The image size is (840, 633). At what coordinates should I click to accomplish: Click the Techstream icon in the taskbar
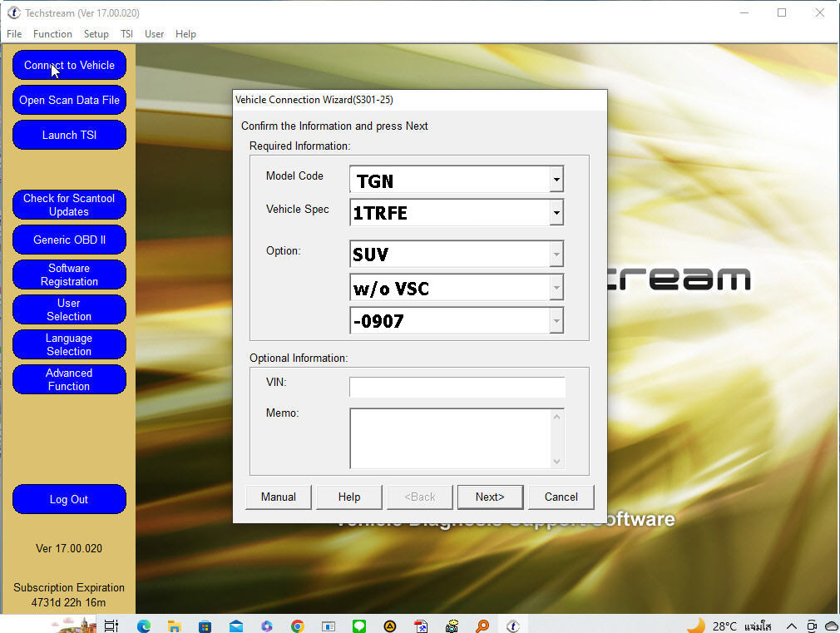tap(513, 626)
